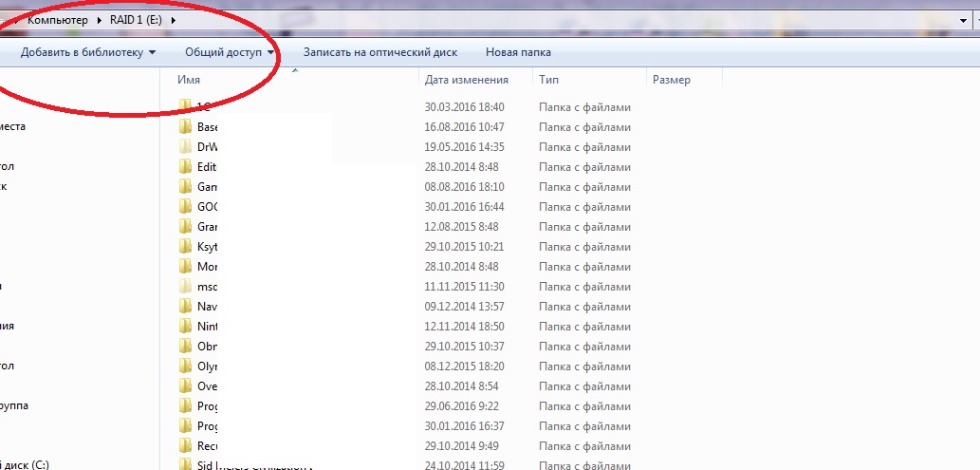Click the Sid Meier's Civilization folder icon
Screen dimensions: 980x470
pyautogui.click(x=185, y=464)
